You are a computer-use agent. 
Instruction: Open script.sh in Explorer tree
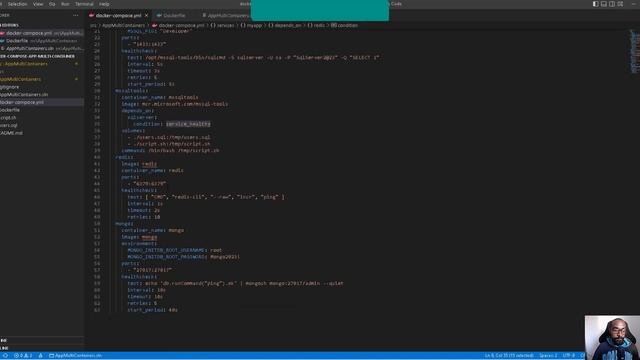point(42,118)
